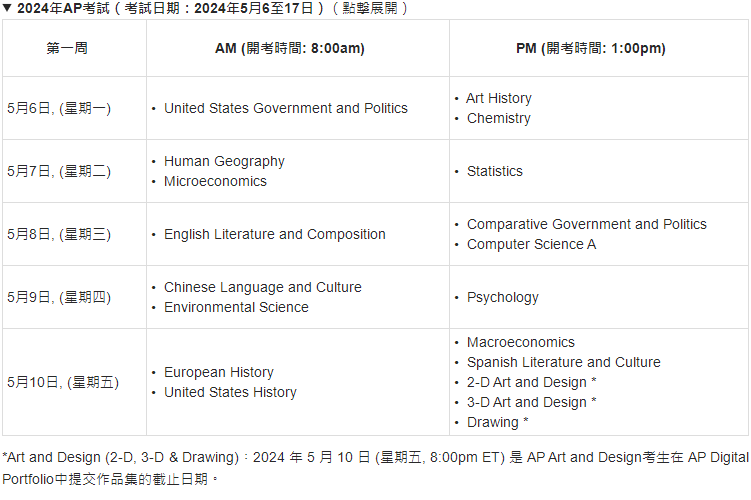Viewport: 751px width, 500px height.
Task: Click the 2024年AP考試 section heading text
Action: pyautogui.click(x=212, y=8)
